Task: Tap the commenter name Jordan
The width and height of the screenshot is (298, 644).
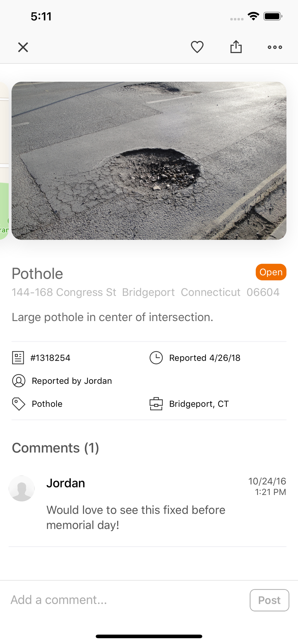Action: tap(66, 483)
